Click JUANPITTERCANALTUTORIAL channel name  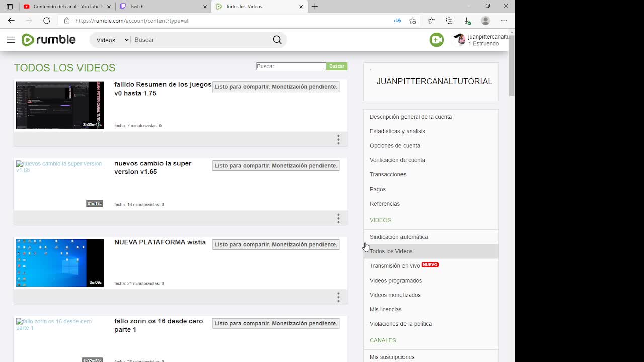(x=434, y=82)
